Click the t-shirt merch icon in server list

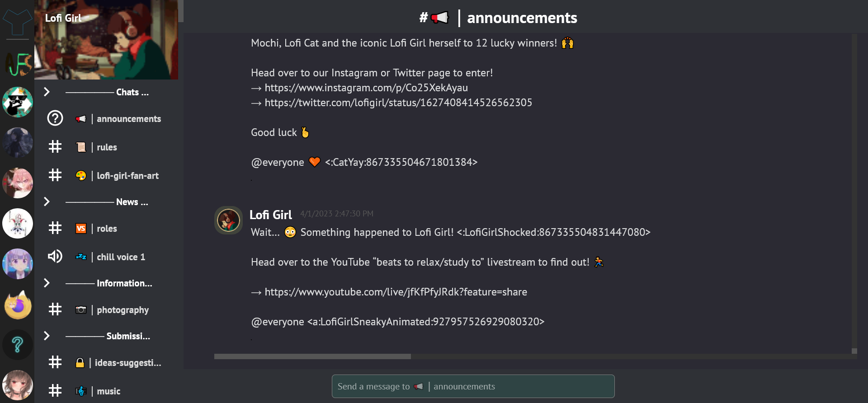pyautogui.click(x=17, y=22)
